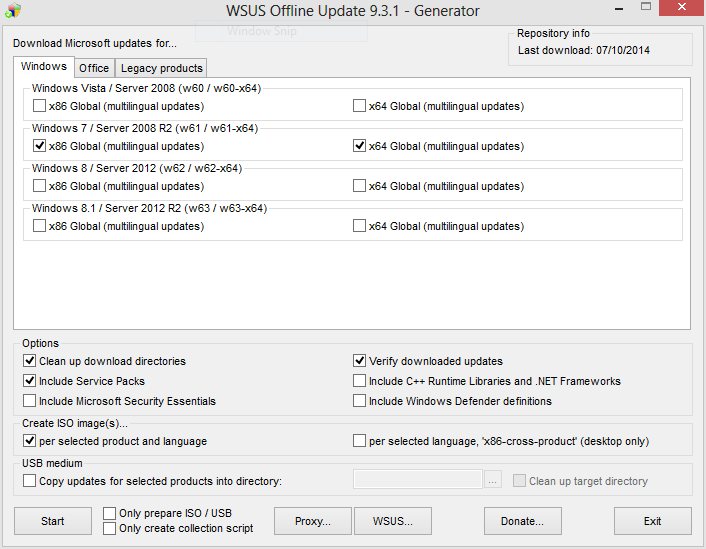Click the 'Download Microsoft updates for...' label

point(95,43)
